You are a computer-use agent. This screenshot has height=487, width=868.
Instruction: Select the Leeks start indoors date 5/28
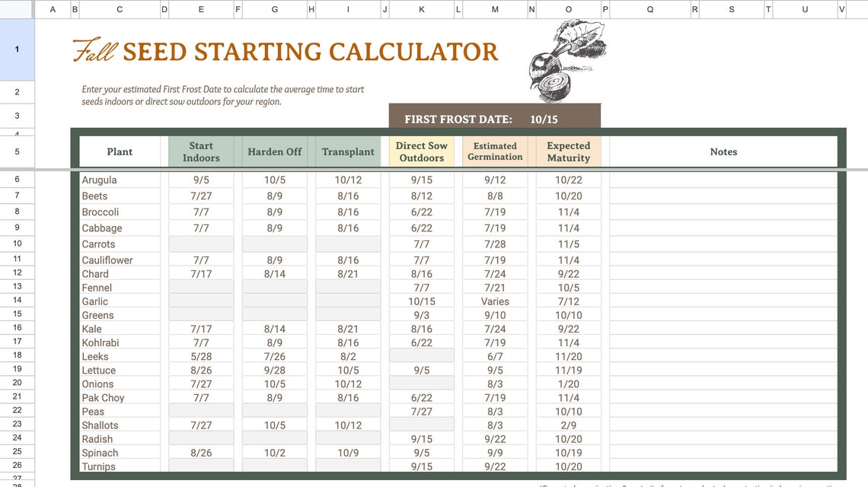click(200, 356)
